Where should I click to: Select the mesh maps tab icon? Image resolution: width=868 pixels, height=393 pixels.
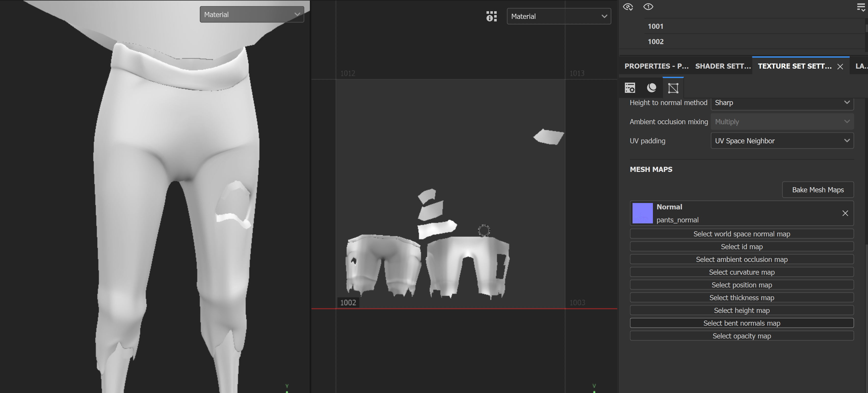tap(673, 88)
